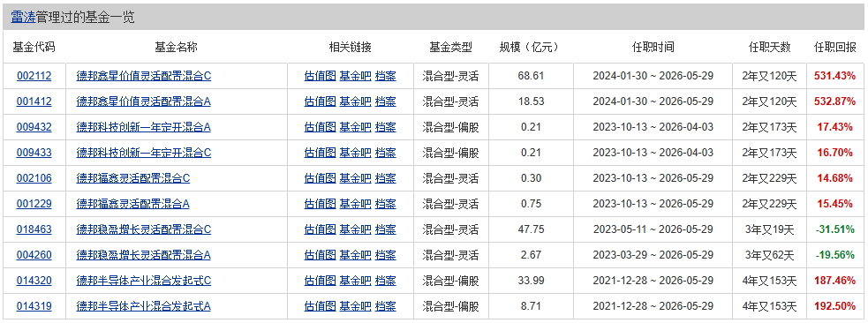Click 估值图 in the 004260 row
Screen dimensions: 868x323
click(320, 255)
